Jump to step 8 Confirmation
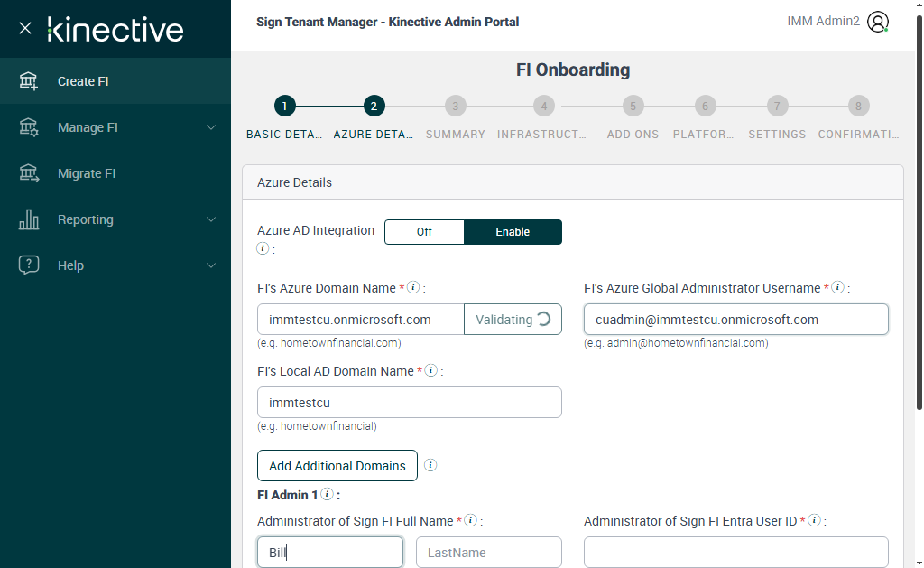This screenshot has height=568, width=924. click(x=859, y=107)
